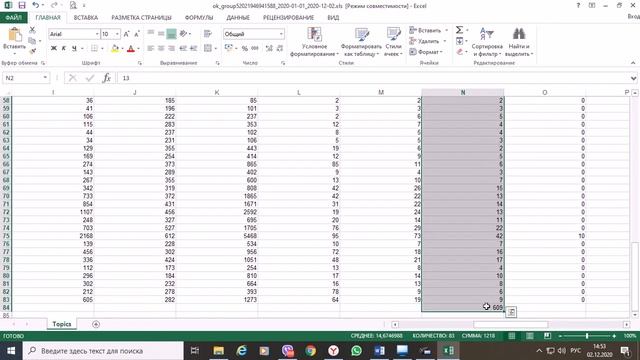This screenshot has width=640, height=360.
Task: Open the ФАЙЛ tab
Action: click(13, 18)
